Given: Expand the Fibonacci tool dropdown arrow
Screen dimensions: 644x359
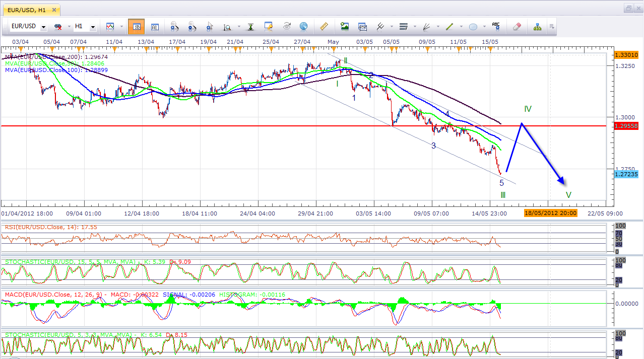Looking at the screenshot, I should click(x=414, y=27).
